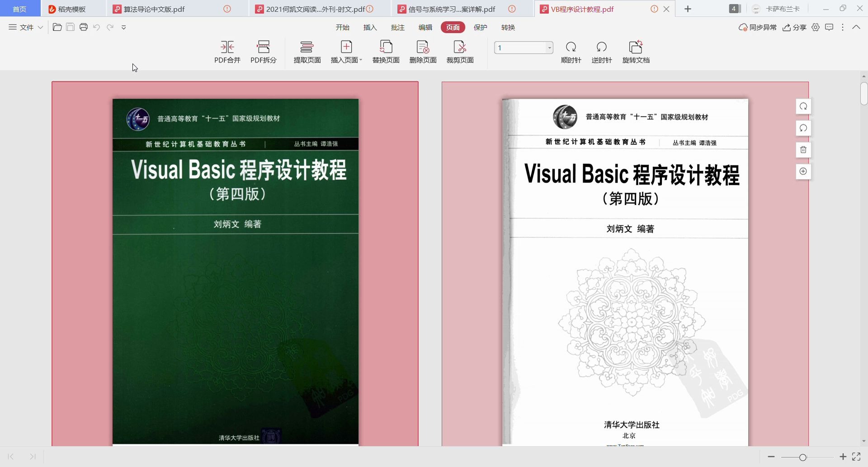Click the 旋转文档 rotate document icon

[636, 47]
